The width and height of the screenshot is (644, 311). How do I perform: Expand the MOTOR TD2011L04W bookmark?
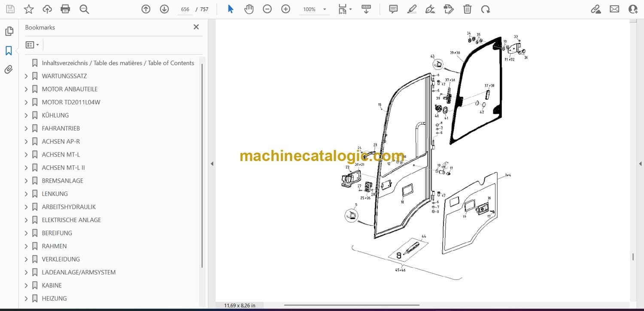[26, 102]
